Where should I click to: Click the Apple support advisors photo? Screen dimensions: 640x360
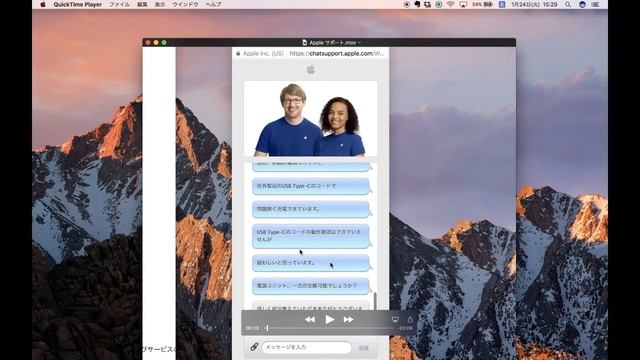pyautogui.click(x=311, y=119)
